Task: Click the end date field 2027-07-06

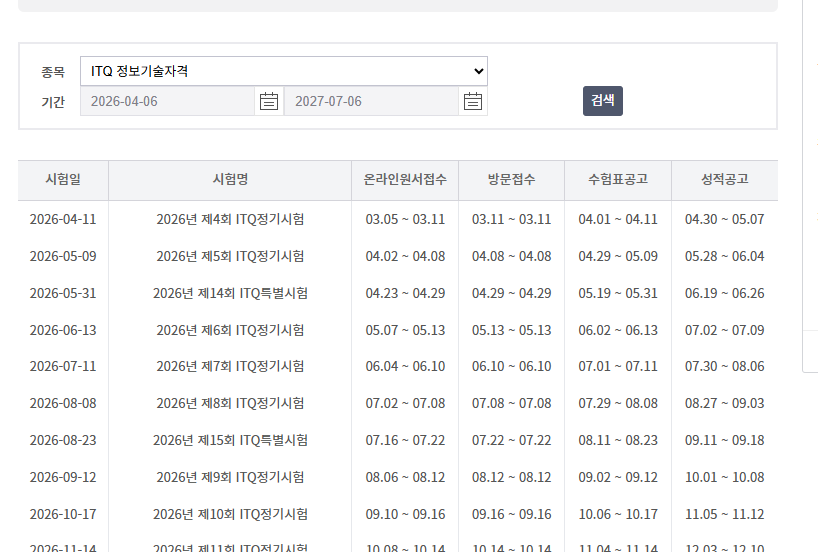Action: pyautogui.click(x=371, y=101)
